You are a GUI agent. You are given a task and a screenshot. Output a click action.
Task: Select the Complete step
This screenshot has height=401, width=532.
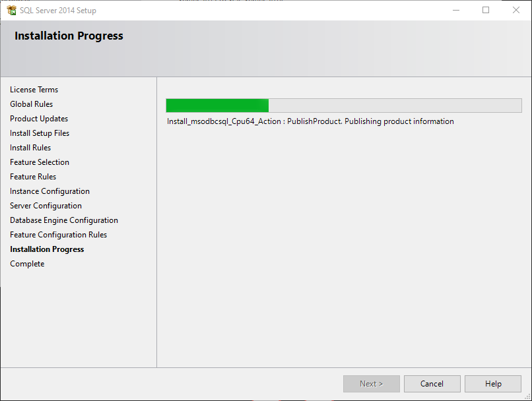(x=27, y=264)
